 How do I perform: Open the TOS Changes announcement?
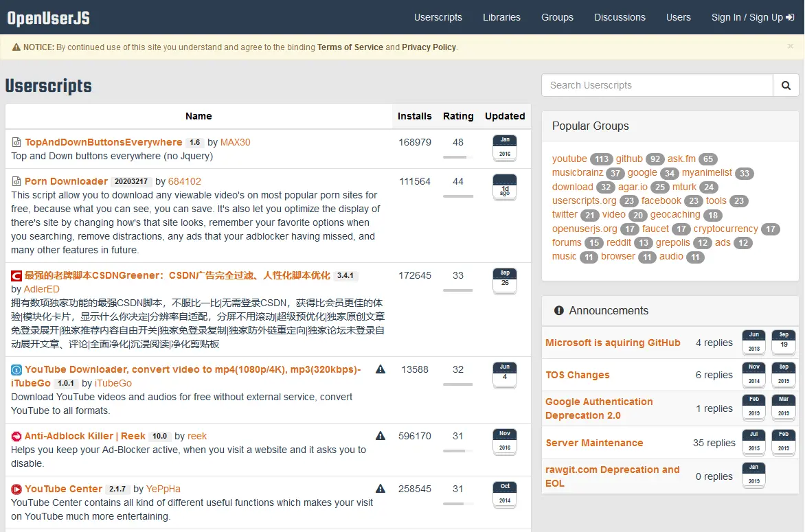point(577,375)
